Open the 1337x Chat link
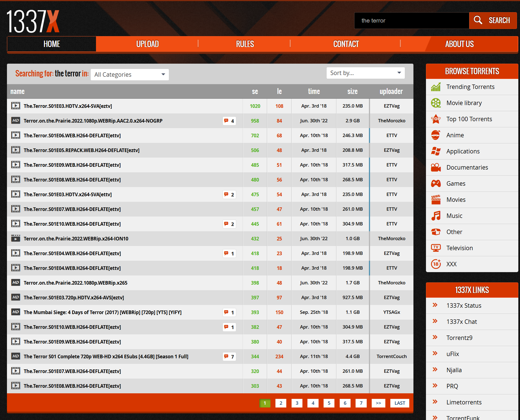Viewport: 520px width, 420px height. click(x=462, y=322)
